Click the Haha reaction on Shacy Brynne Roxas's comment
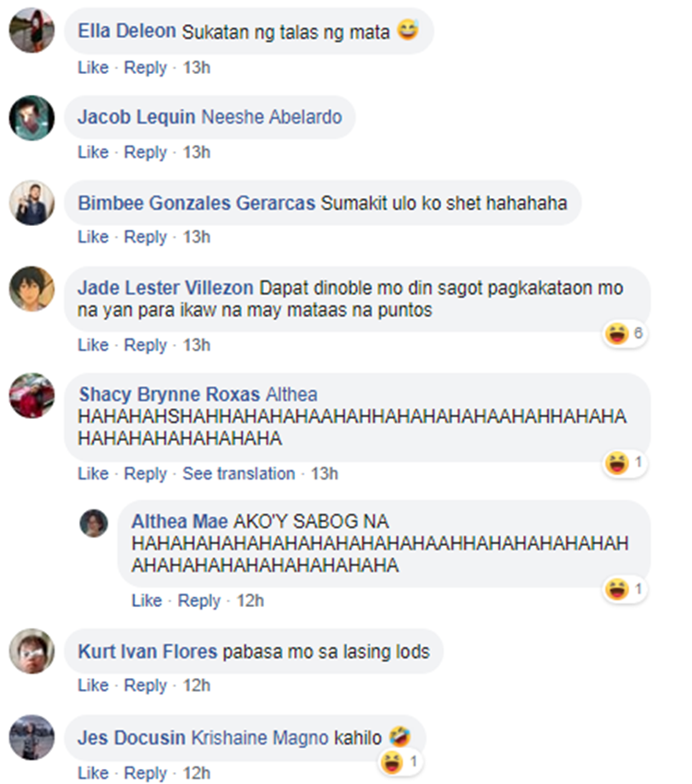 [625, 462]
